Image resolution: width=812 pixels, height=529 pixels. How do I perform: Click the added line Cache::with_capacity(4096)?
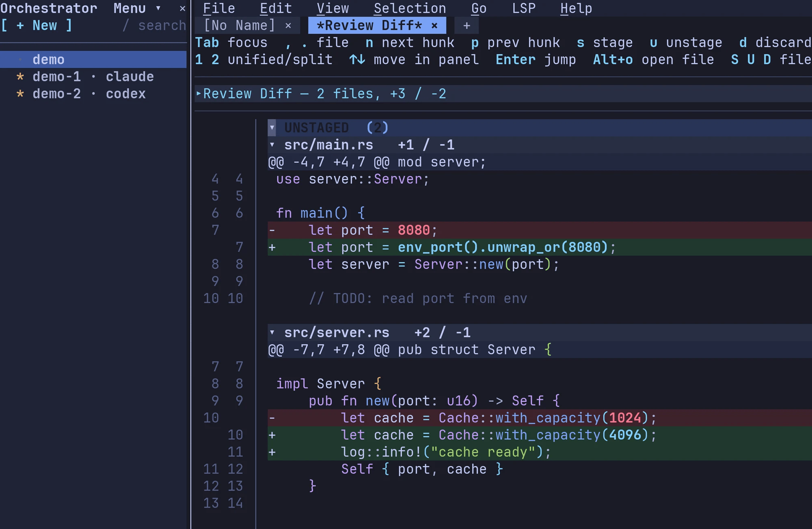tap(540, 435)
